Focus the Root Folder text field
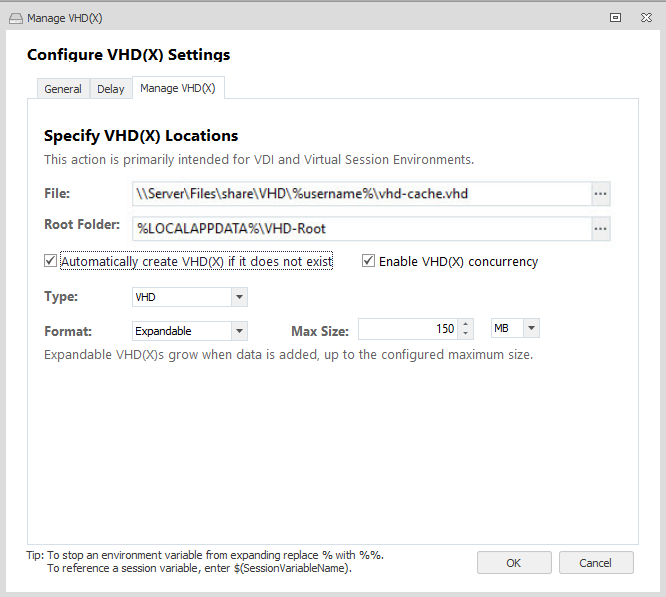Screen dimensions: 666x597 point(360,229)
